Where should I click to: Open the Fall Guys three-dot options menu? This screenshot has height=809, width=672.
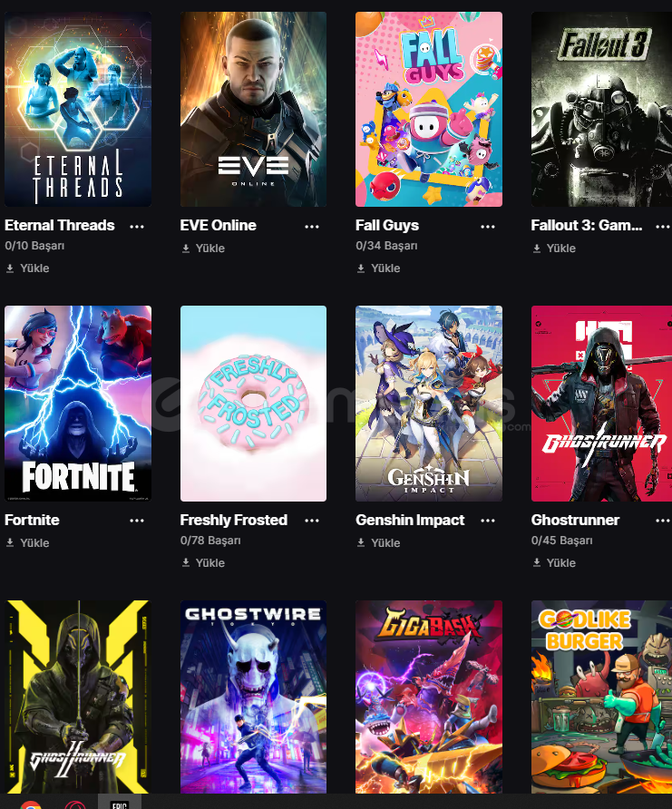487,227
